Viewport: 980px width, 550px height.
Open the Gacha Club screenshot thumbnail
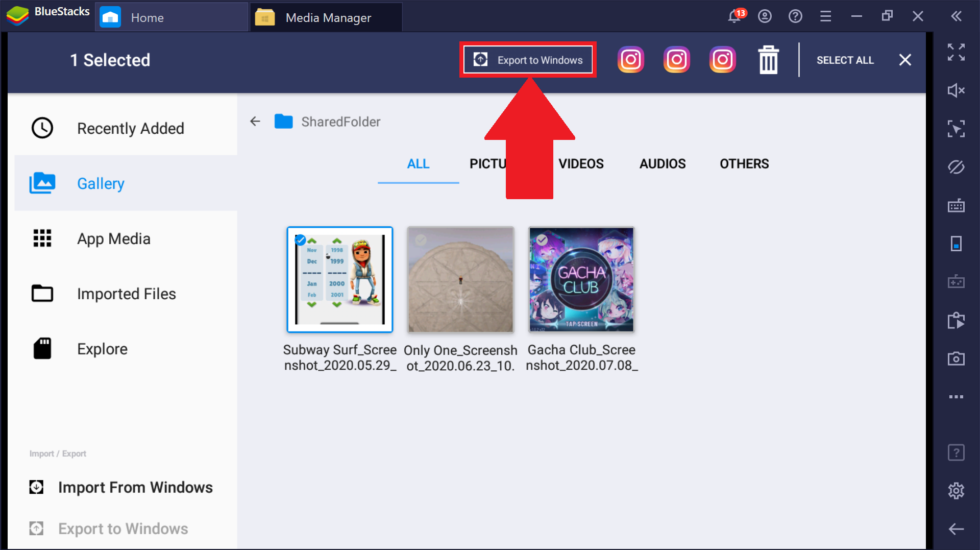[581, 279]
